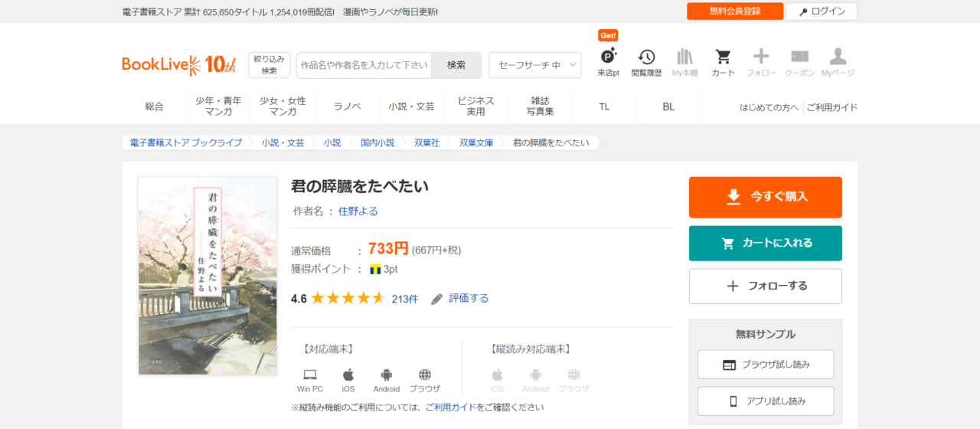Add book with カートに入れる button
The image size is (980, 429).
point(765,243)
